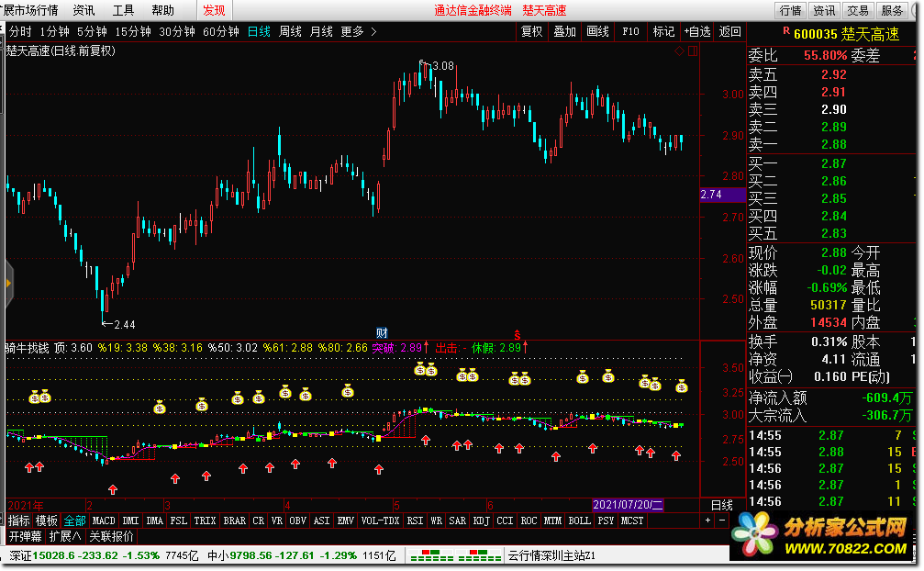Viewport: 924px width, 571px height.
Task: Select the RSI indicator
Action: (x=415, y=521)
